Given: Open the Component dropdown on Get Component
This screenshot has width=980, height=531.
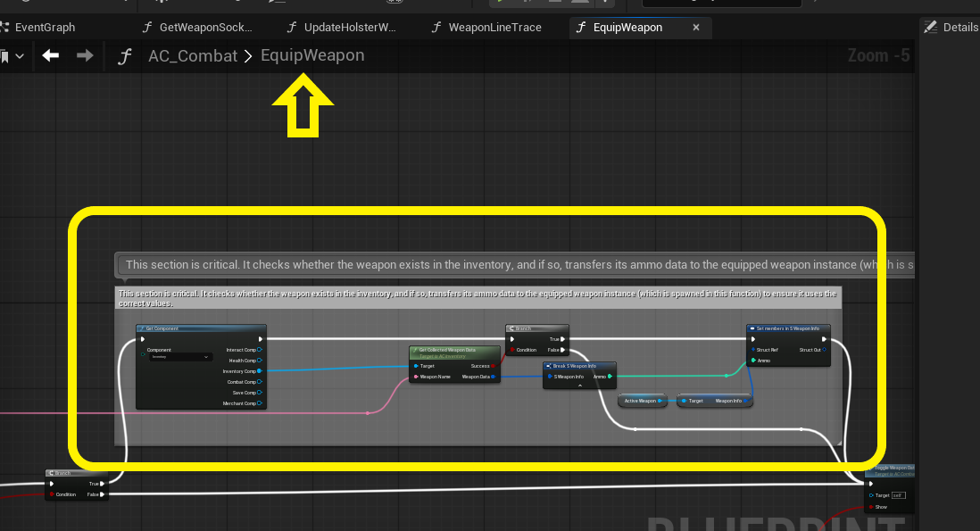Looking at the screenshot, I should [180, 357].
